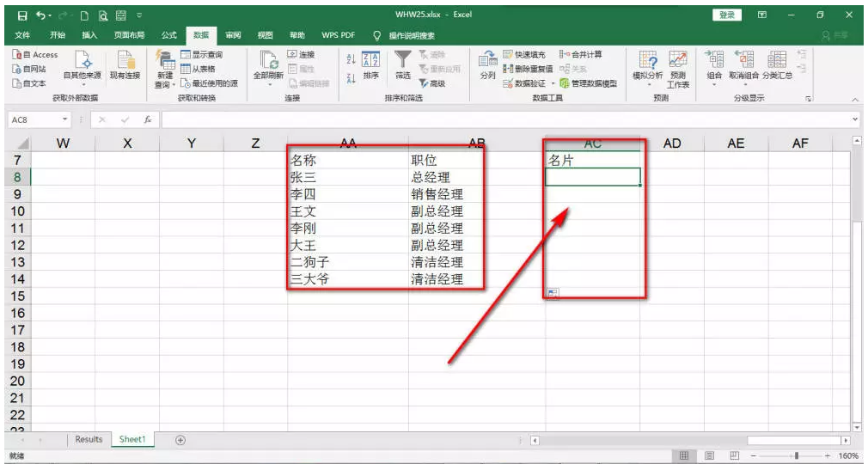Click 显示查询 (Show Queries)
This screenshot has height=464, width=868.
click(x=202, y=55)
